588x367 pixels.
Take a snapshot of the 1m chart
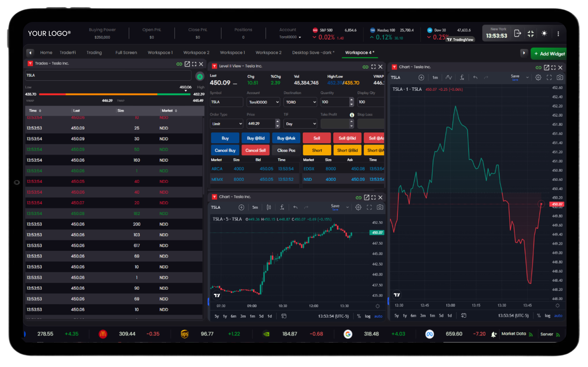tap(560, 77)
